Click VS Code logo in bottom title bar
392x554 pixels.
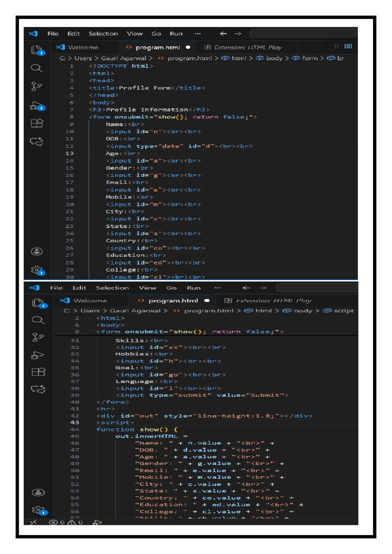pos(34,288)
